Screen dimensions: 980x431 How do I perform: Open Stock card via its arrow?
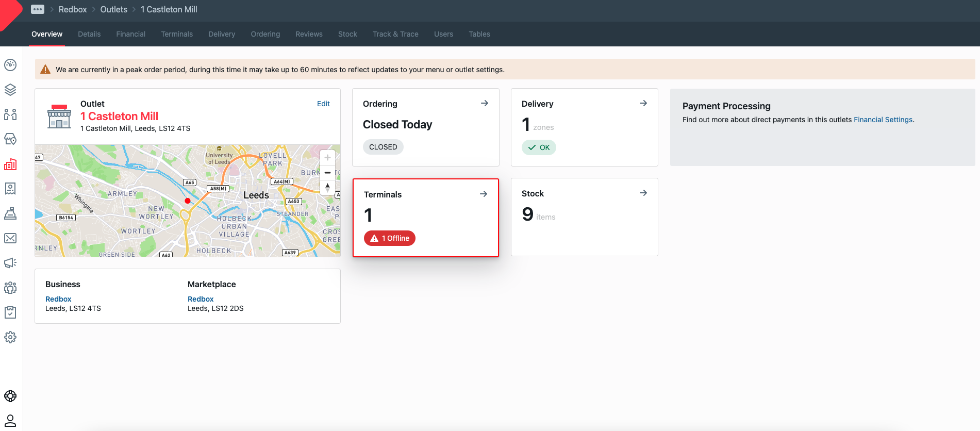click(x=643, y=193)
